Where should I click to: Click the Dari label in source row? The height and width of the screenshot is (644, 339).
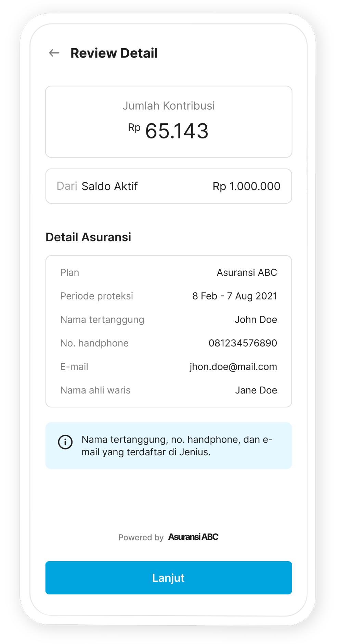67,186
